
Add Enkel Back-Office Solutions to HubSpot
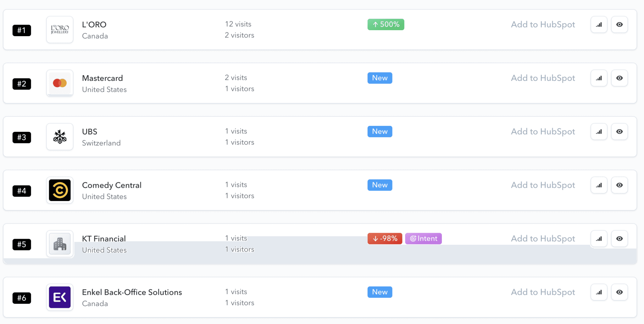[543, 292]
